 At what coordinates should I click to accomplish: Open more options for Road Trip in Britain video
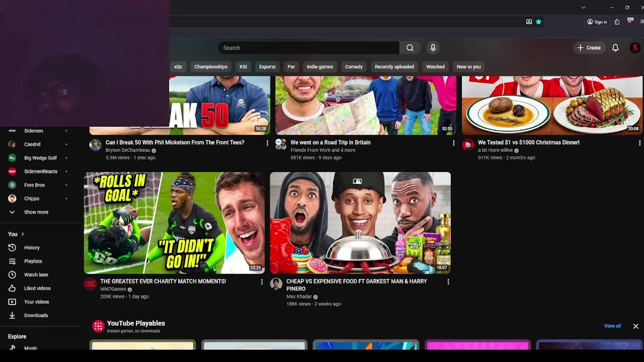tap(453, 143)
